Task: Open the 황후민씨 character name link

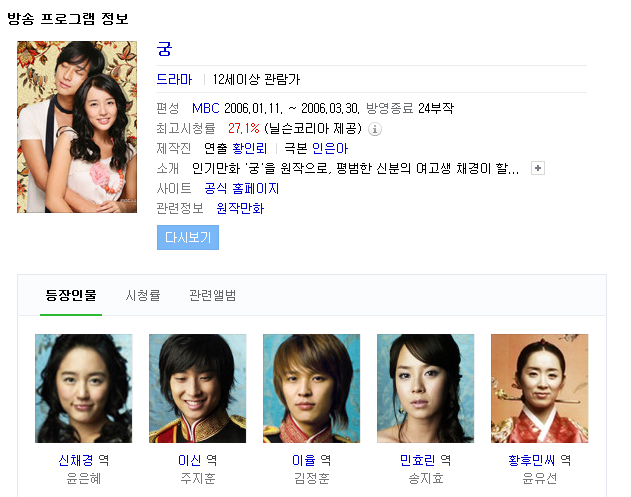Action: (x=532, y=460)
